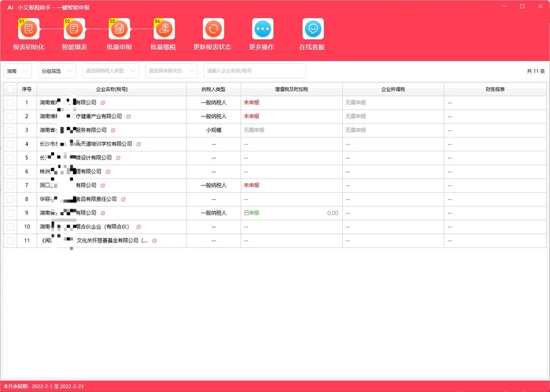Click copy icon beside 合伙企业（有限合伙）

click(x=139, y=227)
